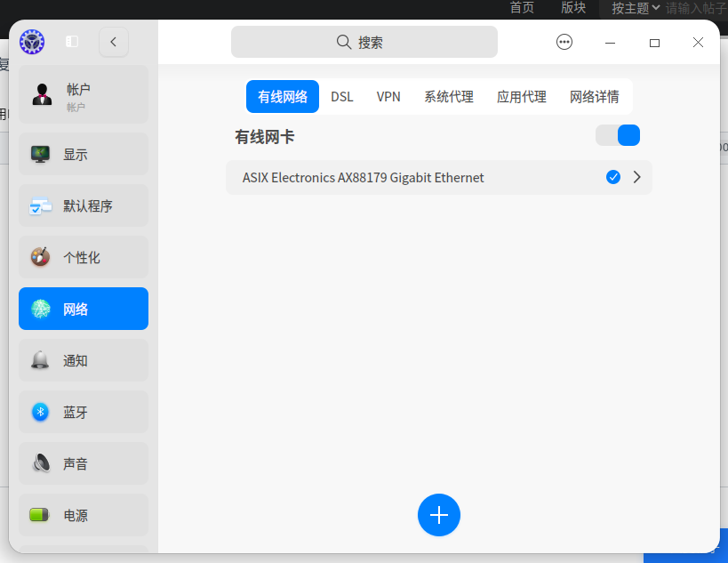
Task: Select ASIX Electronics AX88179 Gigabit Ethernet row
Action: 439,178
